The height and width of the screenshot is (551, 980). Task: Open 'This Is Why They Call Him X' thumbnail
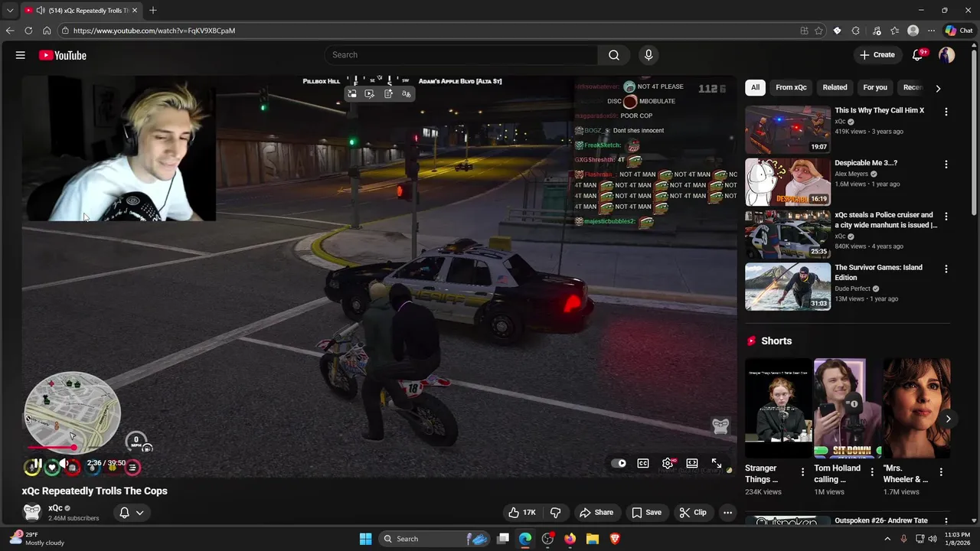point(788,129)
